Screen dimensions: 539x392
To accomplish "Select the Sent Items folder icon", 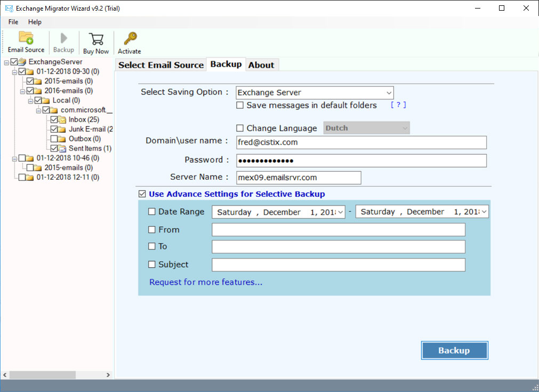I will tap(62, 149).
